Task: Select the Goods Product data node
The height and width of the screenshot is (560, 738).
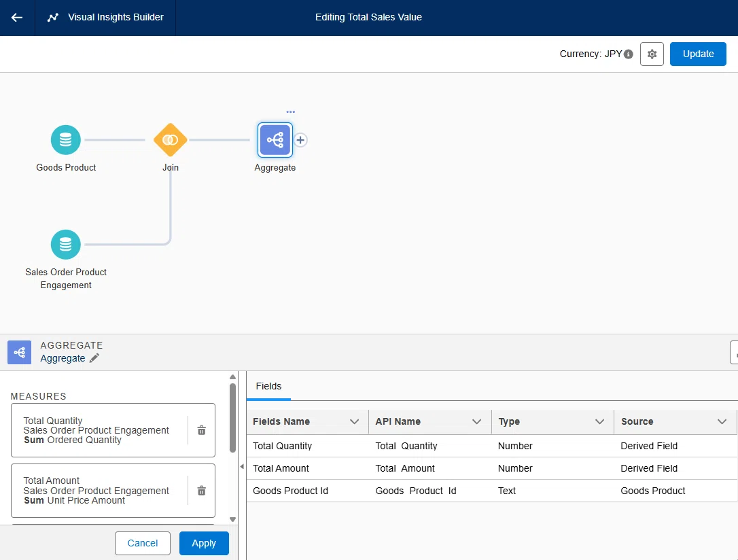Action: (x=66, y=140)
